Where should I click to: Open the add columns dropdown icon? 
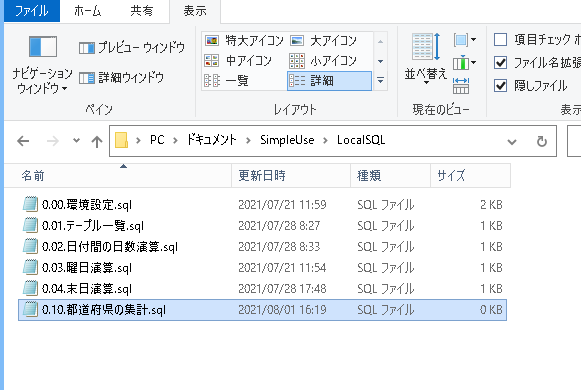tap(465, 63)
